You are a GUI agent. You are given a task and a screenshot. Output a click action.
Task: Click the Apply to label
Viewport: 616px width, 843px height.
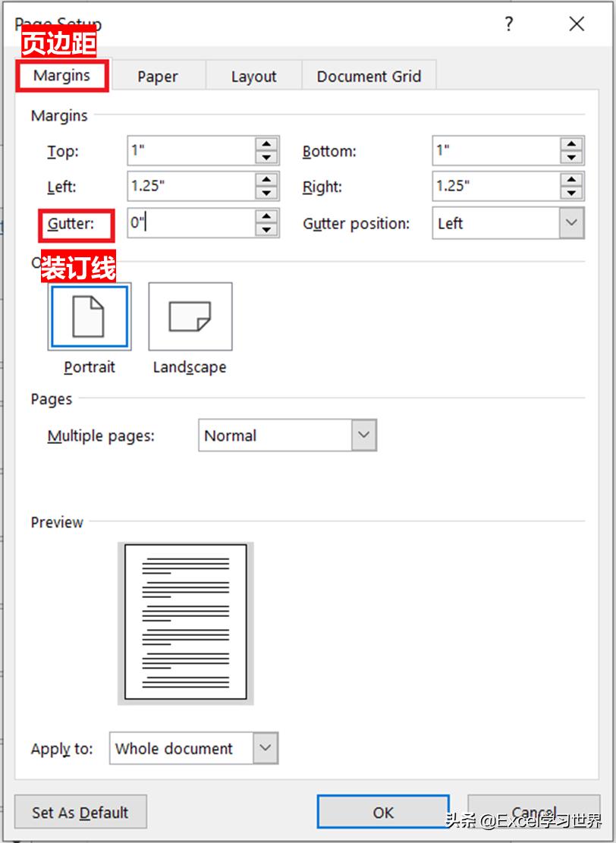61,749
